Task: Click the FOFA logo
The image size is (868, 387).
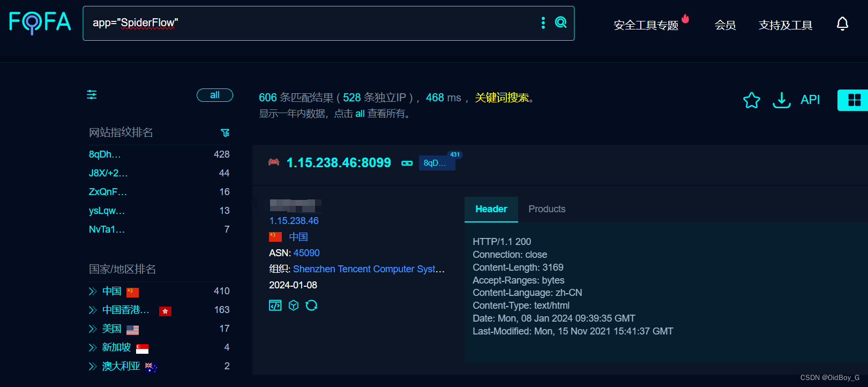Action: (x=40, y=23)
